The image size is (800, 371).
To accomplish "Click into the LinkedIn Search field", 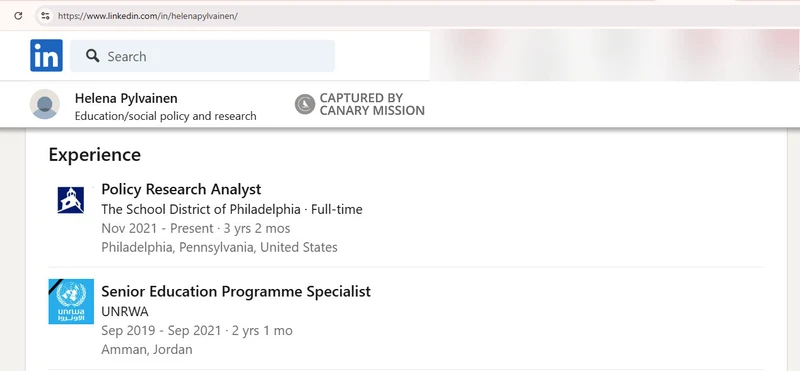I will click(x=202, y=56).
